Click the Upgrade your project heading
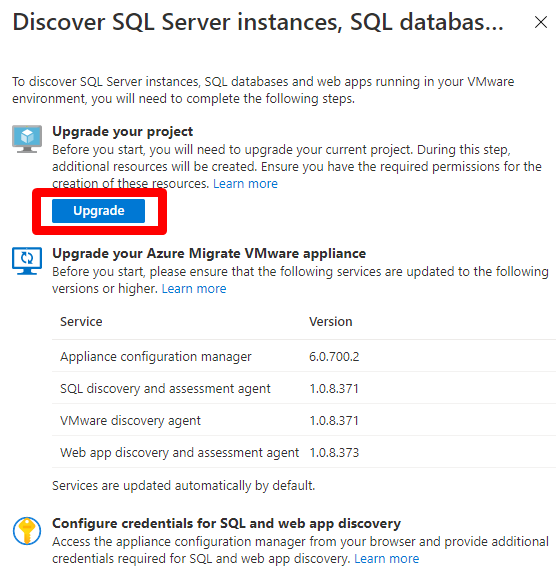 122,131
